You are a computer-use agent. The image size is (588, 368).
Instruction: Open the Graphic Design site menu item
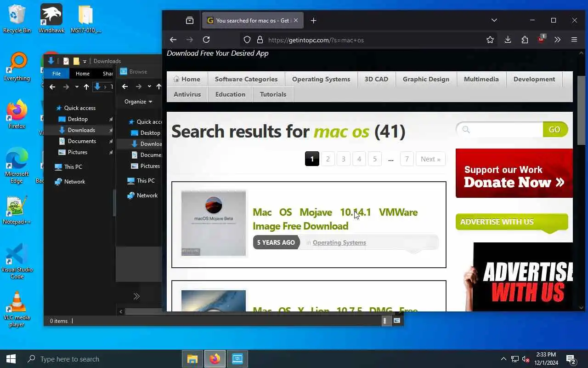click(426, 79)
